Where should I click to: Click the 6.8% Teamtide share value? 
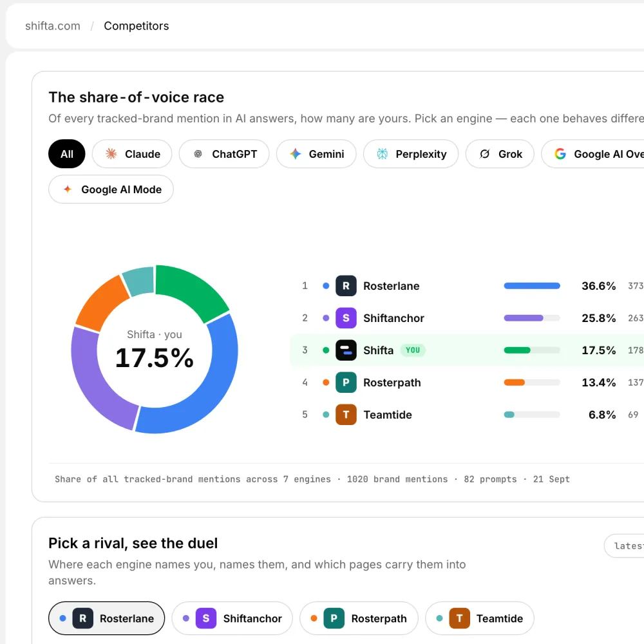click(602, 414)
